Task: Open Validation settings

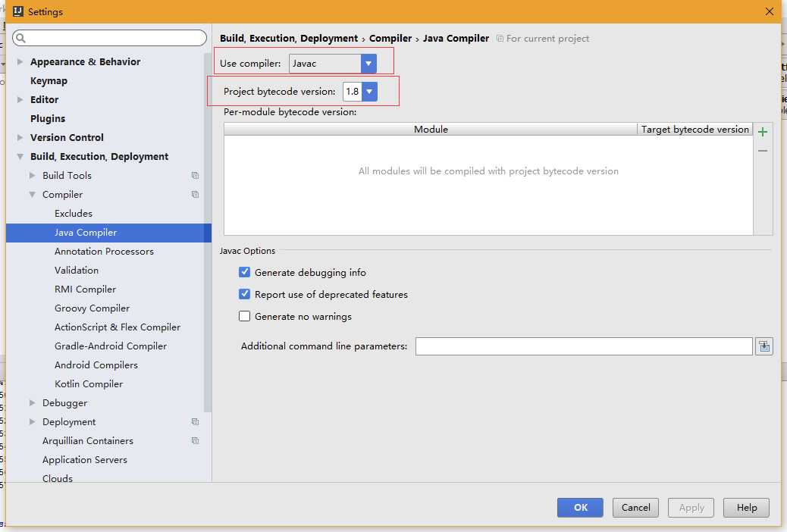Action: click(x=77, y=270)
